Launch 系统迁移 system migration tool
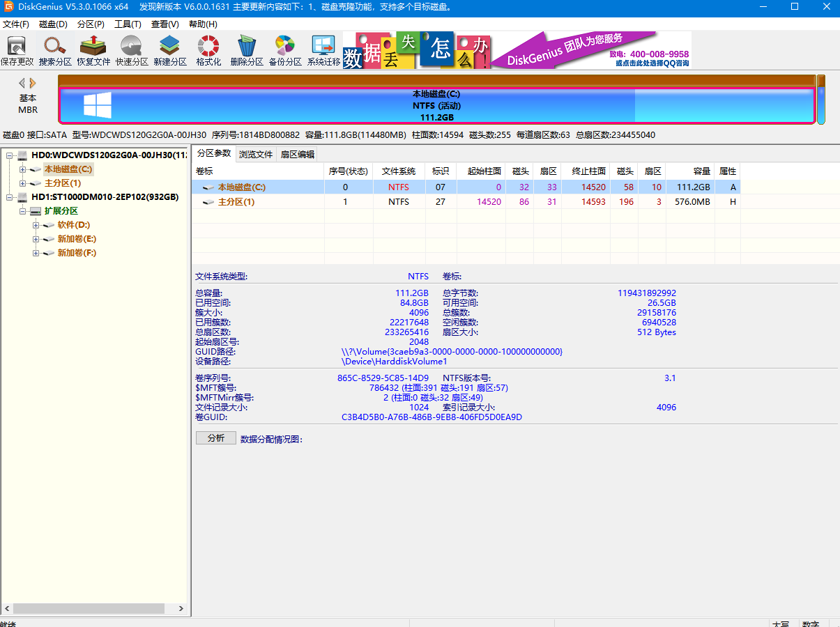The width and height of the screenshot is (840, 627). pos(323,49)
